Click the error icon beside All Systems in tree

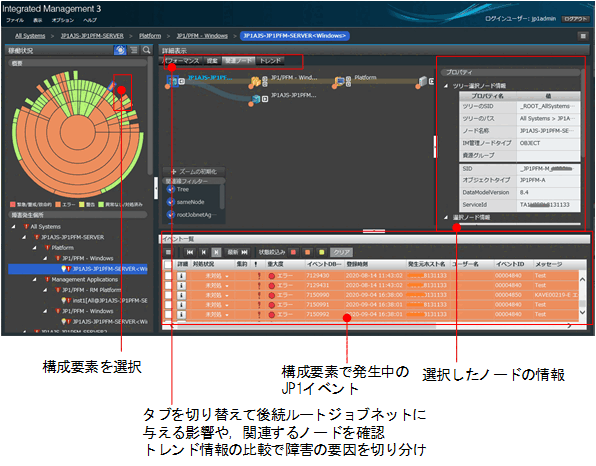point(26,227)
